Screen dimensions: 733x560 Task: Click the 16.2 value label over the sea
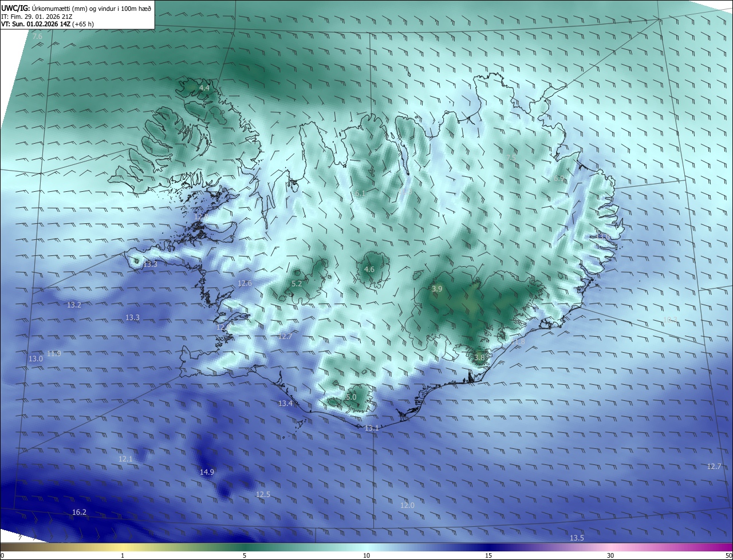[79, 512]
